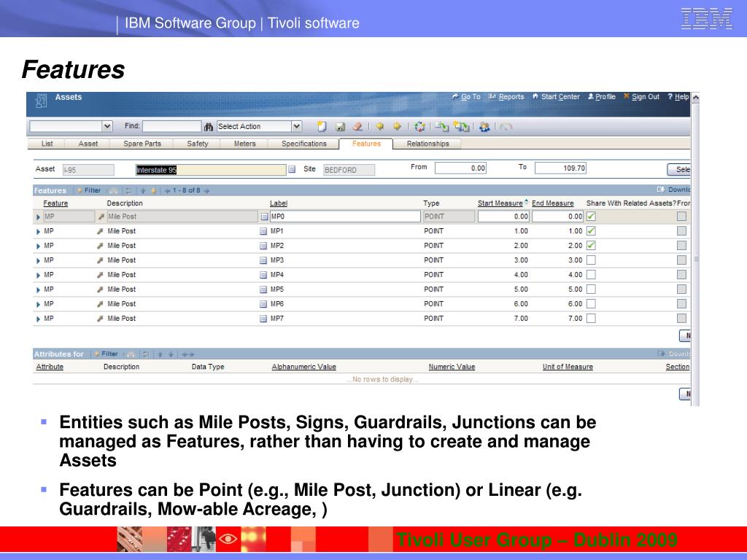
Task: Click the Swap Assets toolbar icon
Action: 461,127
